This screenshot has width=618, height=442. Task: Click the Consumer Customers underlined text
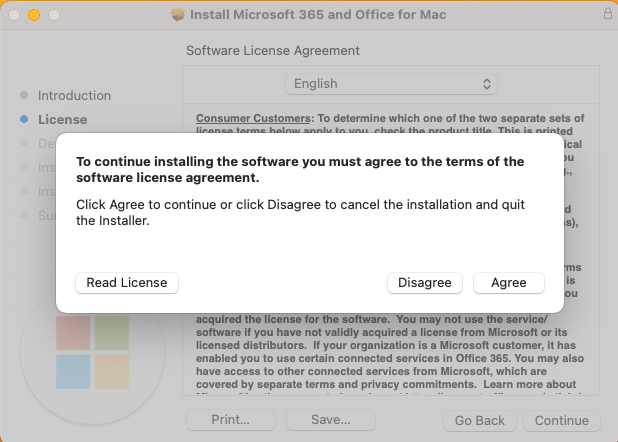(253, 118)
